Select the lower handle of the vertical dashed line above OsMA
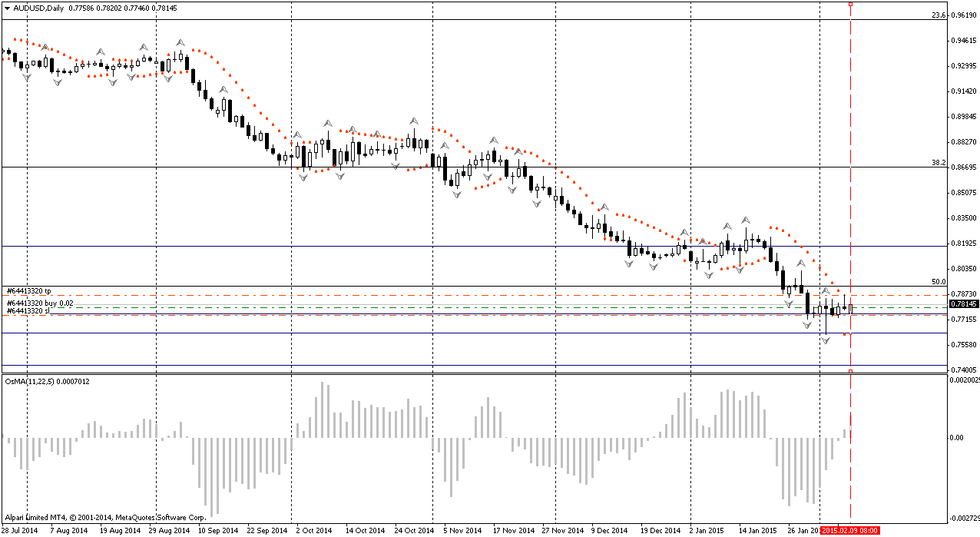This screenshot has width=980, height=537. pyautogui.click(x=850, y=371)
